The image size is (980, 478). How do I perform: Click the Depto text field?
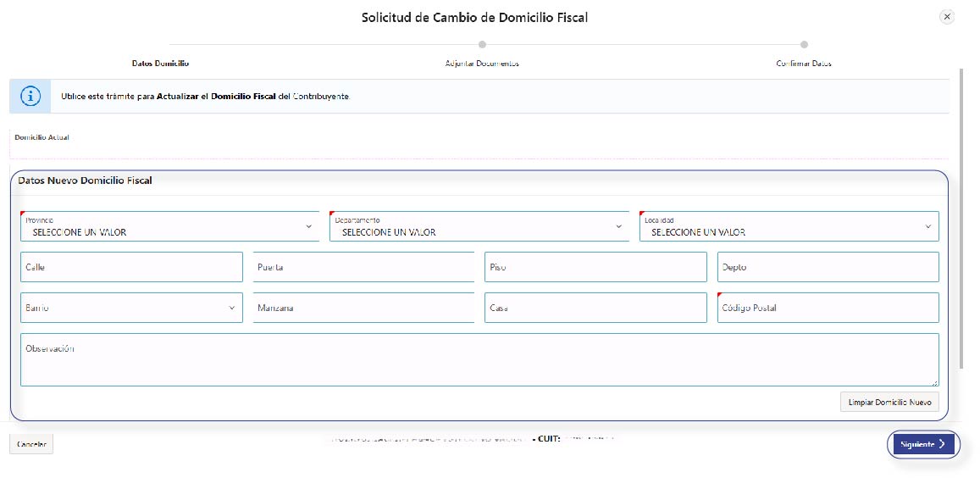[828, 267]
